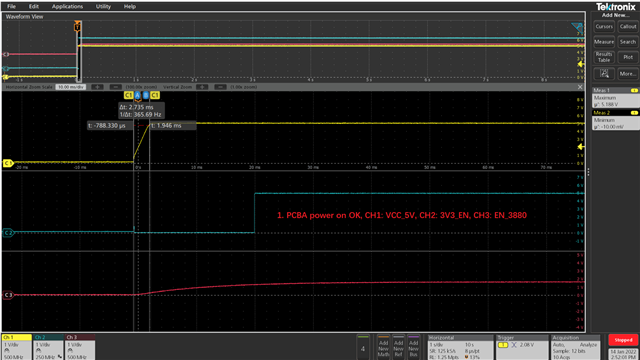Open the Acquisition settings badge
Screen dimensions: 640x360
click(x=575, y=347)
